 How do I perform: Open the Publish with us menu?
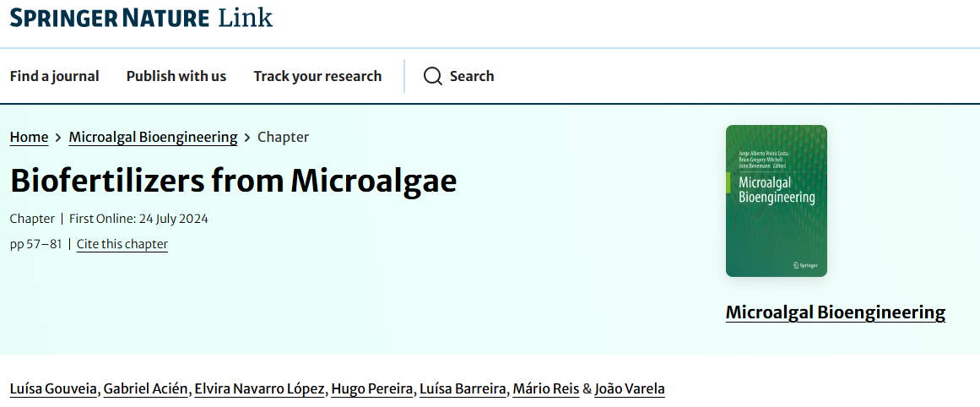point(176,76)
